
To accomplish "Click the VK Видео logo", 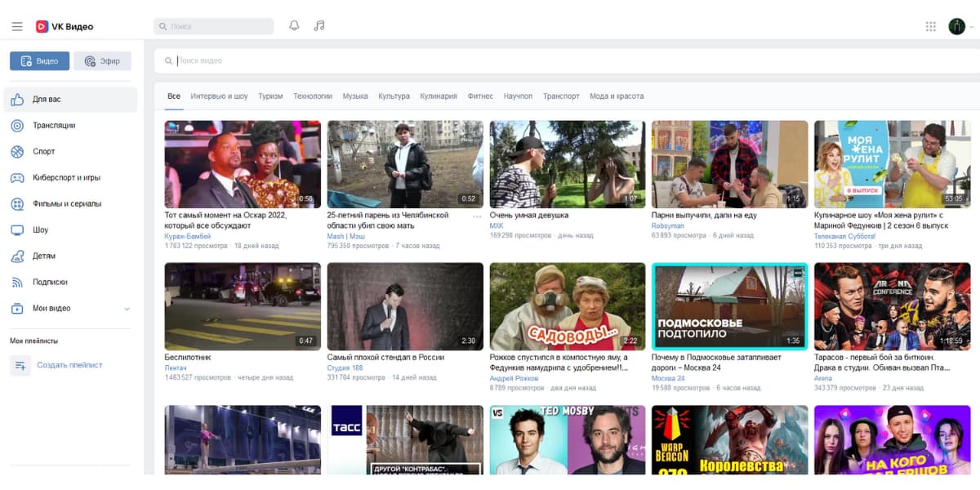I will coord(65,26).
